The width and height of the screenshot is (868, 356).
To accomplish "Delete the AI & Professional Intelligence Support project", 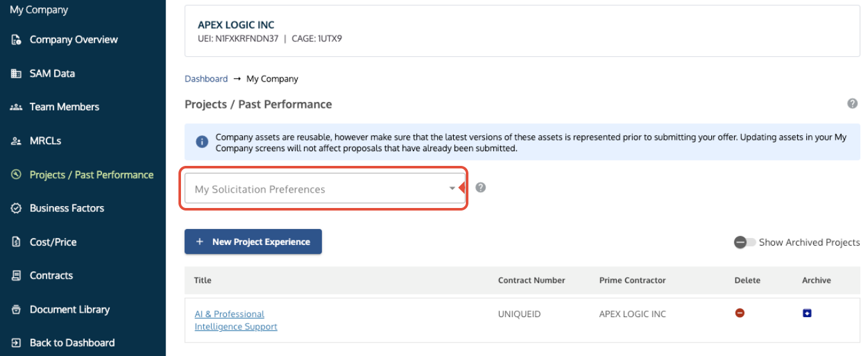I will 740,313.
